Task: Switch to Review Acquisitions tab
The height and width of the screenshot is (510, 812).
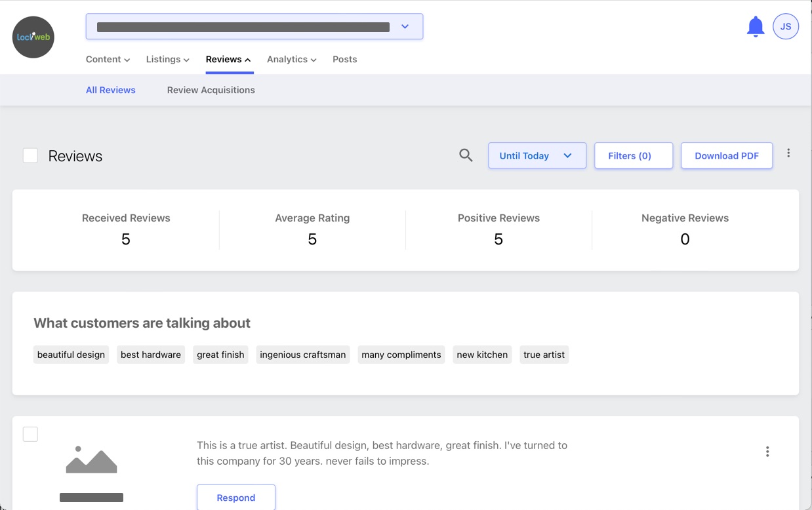Action: pos(211,90)
